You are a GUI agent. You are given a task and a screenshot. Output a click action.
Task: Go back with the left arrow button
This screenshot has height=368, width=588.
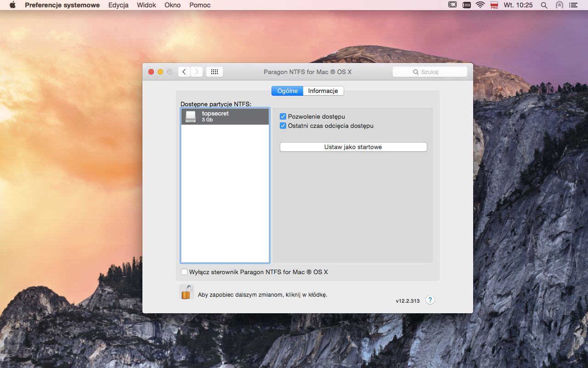coord(184,72)
